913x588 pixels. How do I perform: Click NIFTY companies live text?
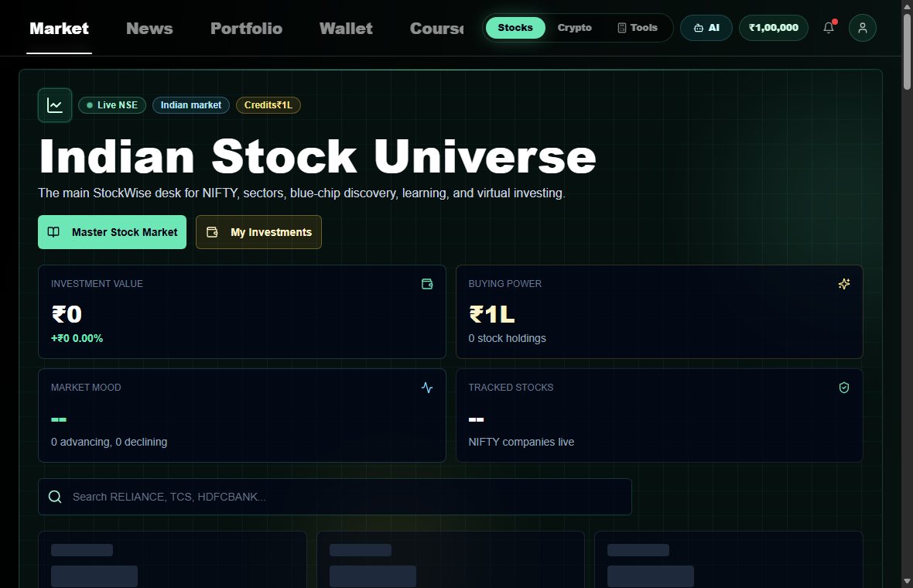tap(521, 442)
